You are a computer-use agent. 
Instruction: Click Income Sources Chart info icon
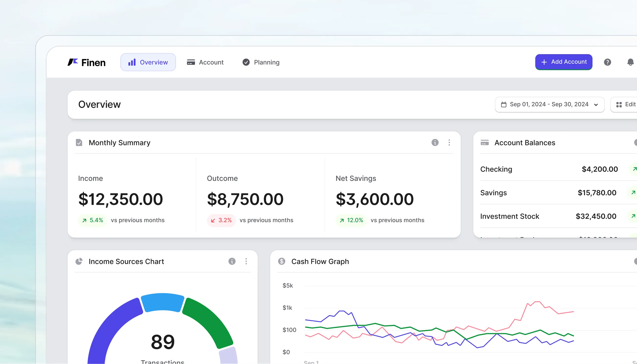pyautogui.click(x=232, y=261)
